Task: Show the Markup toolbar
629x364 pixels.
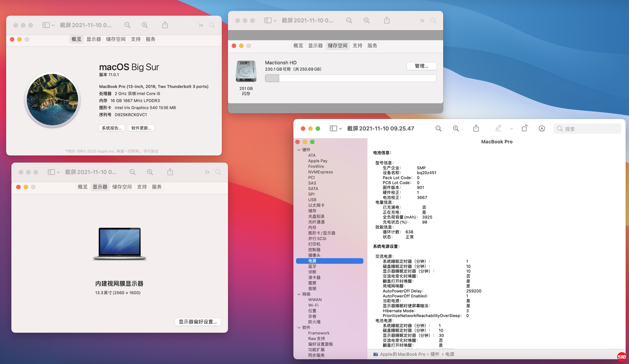Action: [x=542, y=129]
